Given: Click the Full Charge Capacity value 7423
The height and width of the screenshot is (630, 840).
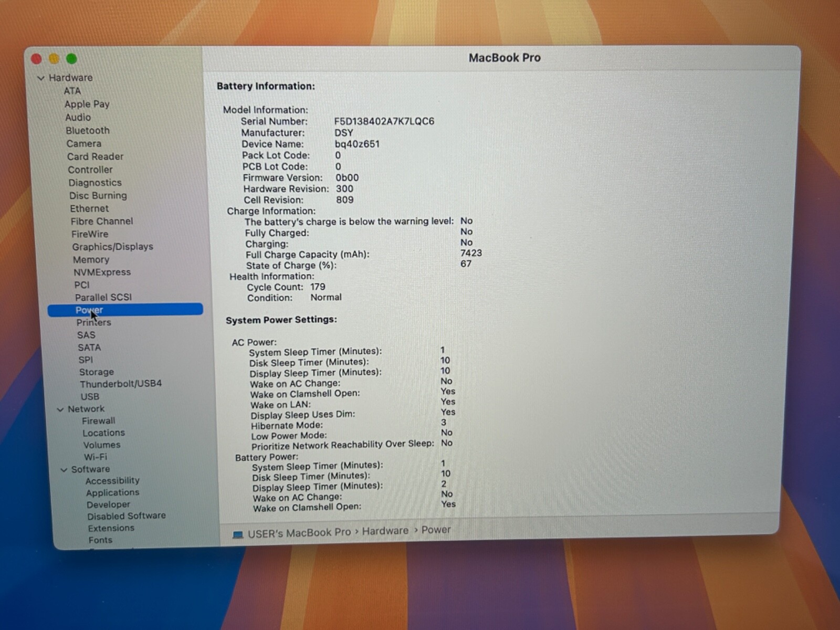Looking at the screenshot, I should 471,253.
